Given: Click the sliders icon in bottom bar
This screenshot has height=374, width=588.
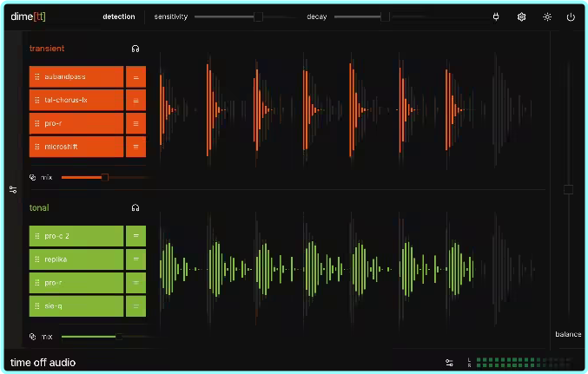Looking at the screenshot, I should [449, 363].
